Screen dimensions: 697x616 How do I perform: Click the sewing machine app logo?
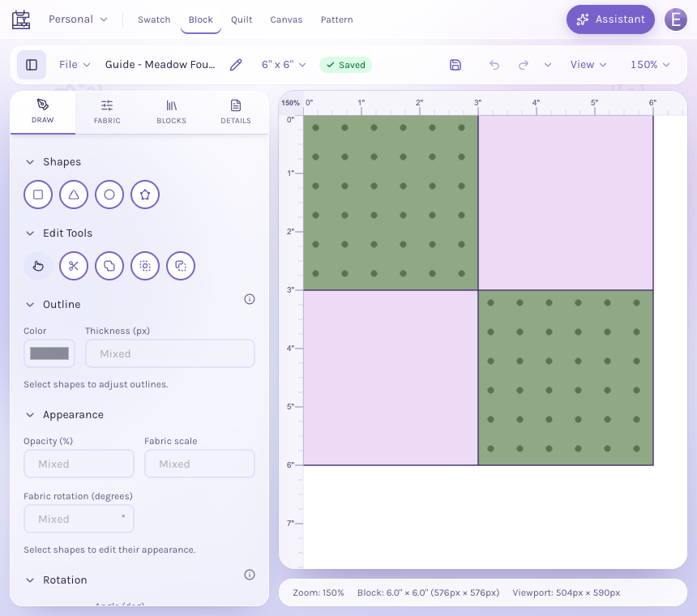click(21, 19)
